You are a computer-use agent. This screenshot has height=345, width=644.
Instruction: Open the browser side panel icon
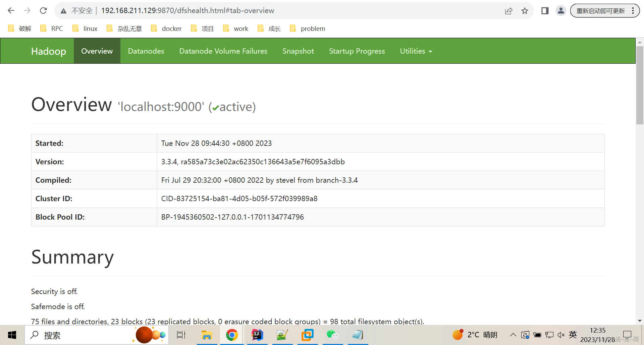(545, 11)
